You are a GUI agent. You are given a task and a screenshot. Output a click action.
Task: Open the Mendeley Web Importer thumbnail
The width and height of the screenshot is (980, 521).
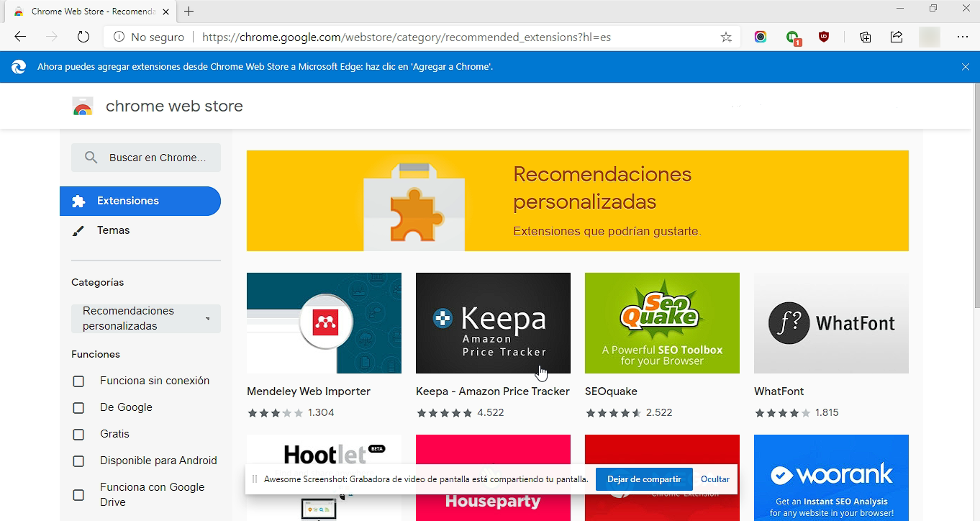click(324, 323)
